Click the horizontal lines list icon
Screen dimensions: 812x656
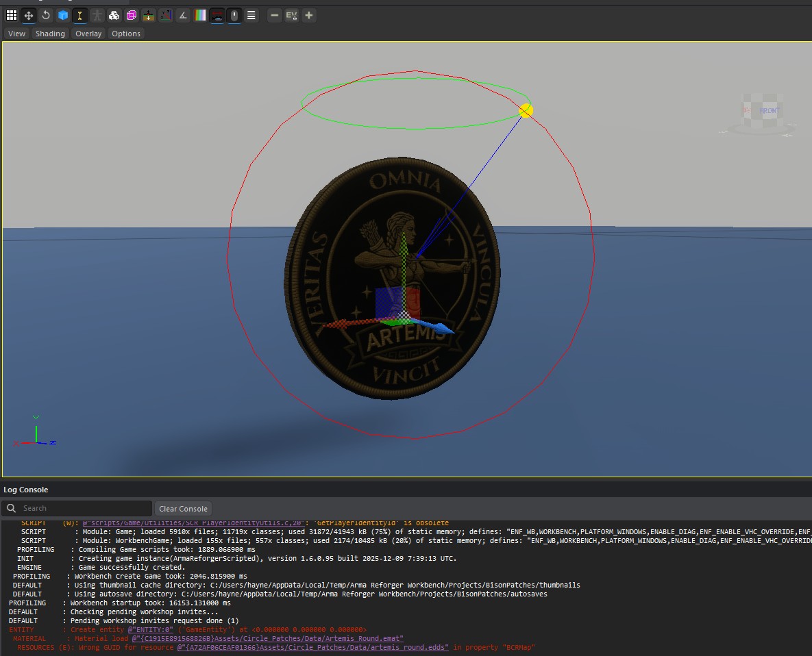pos(251,15)
